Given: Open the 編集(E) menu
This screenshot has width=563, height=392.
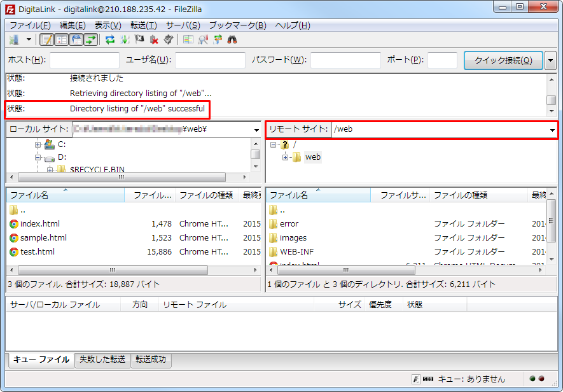Looking at the screenshot, I should pos(73,25).
